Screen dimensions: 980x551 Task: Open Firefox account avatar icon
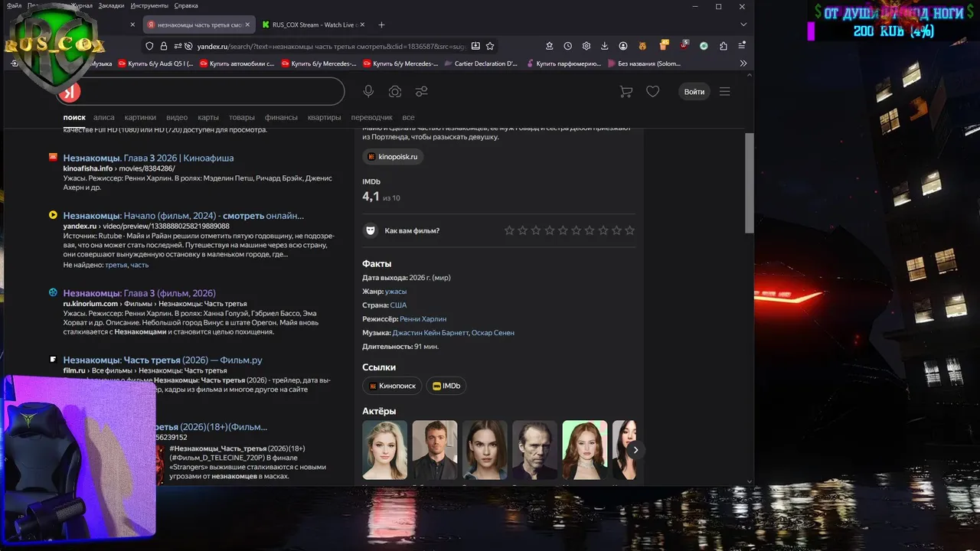[623, 46]
